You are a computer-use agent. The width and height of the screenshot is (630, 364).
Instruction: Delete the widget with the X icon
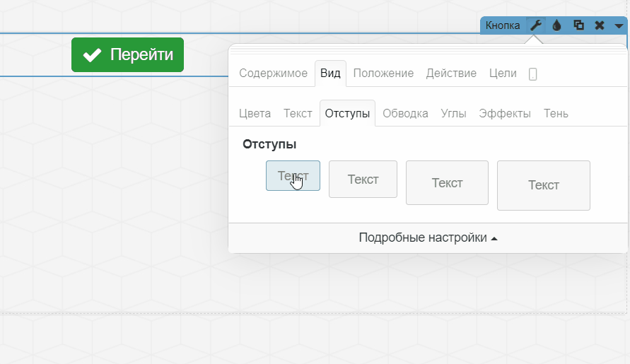click(600, 25)
